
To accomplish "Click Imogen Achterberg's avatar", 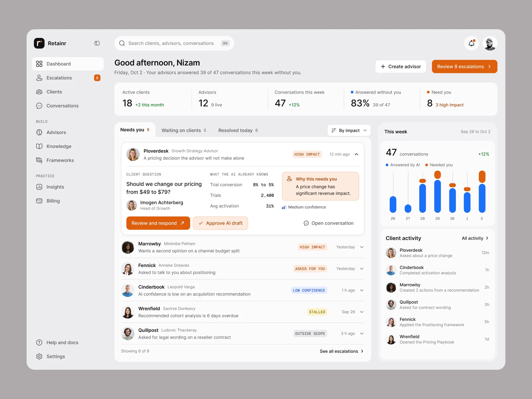I will coord(132,205).
